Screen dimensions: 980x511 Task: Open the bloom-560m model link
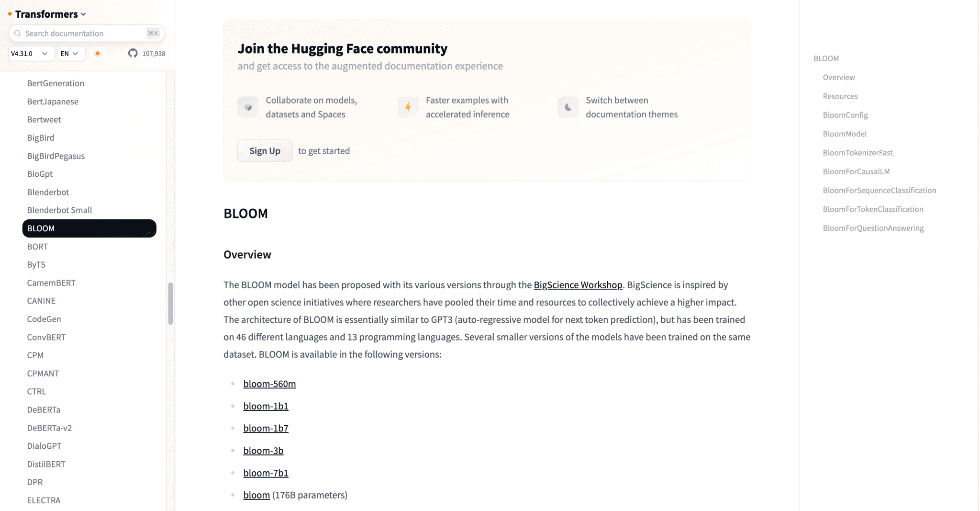[269, 384]
